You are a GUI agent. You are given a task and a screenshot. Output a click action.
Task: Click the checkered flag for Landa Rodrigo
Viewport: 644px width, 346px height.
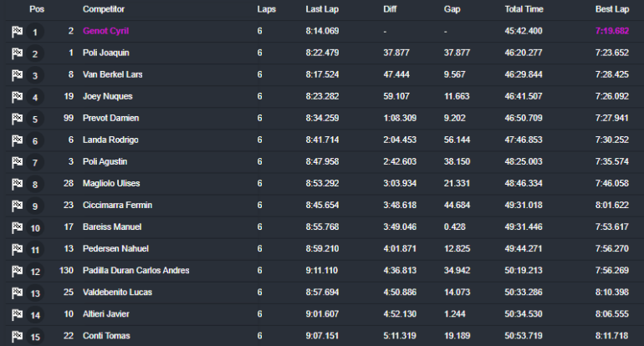point(17,140)
